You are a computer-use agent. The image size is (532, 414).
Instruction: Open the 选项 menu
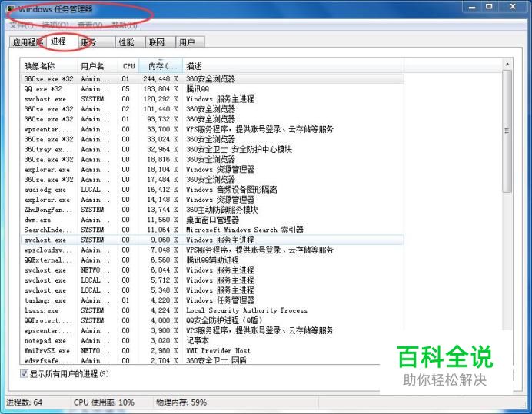pyautogui.click(x=55, y=25)
